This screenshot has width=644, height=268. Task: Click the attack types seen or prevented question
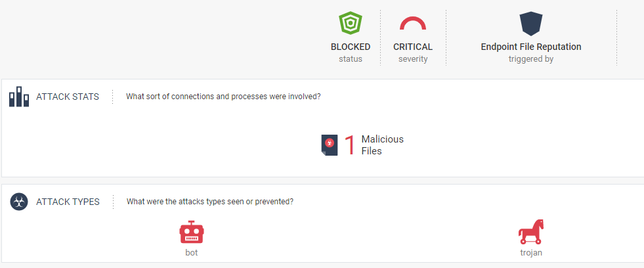[210, 202]
